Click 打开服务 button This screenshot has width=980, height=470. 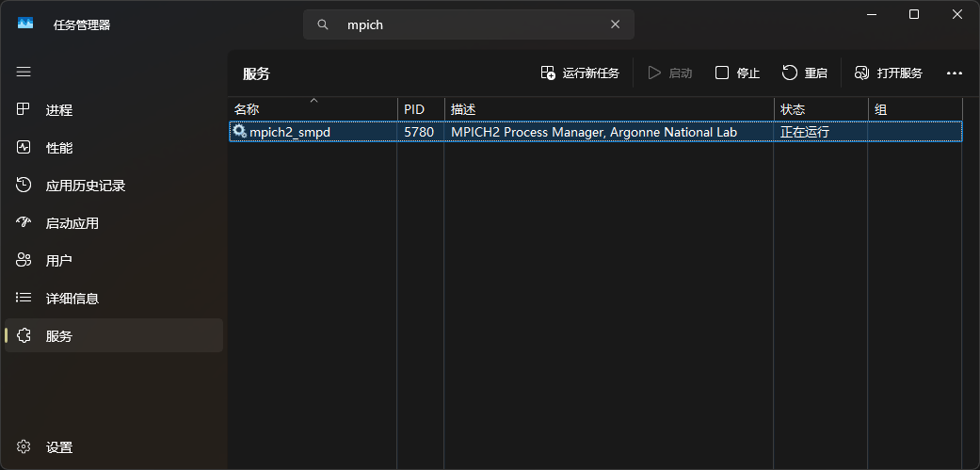pos(889,73)
